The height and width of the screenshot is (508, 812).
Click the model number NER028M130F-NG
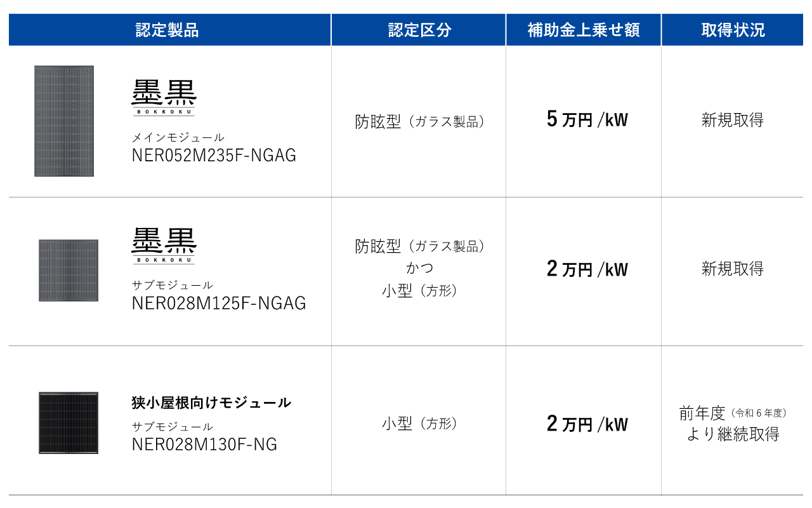click(204, 444)
